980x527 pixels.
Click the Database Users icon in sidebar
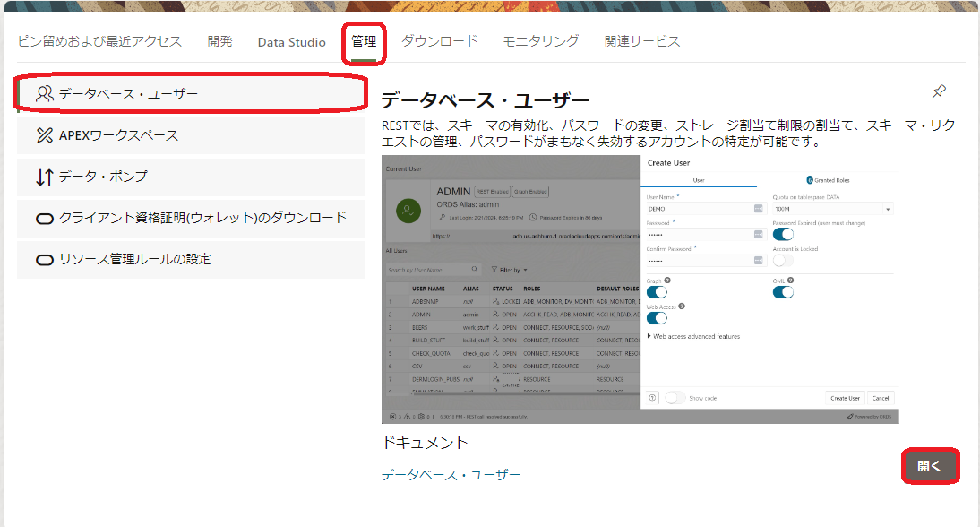point(45,94)
